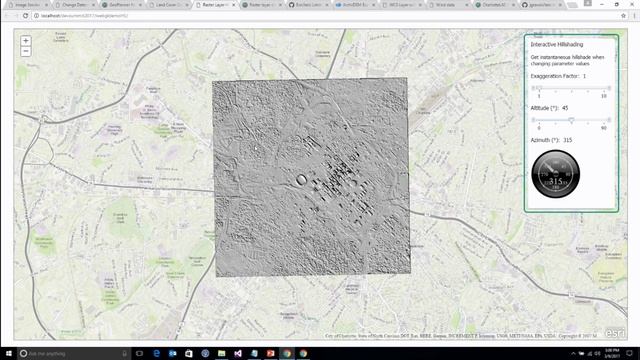Open the Action Center notifications

pos(630,353)
